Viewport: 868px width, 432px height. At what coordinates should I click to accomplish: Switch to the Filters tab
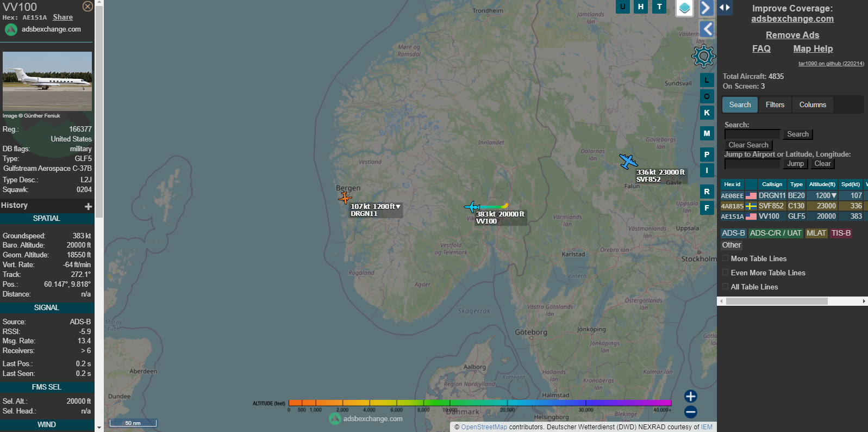[x=775, y=104]
